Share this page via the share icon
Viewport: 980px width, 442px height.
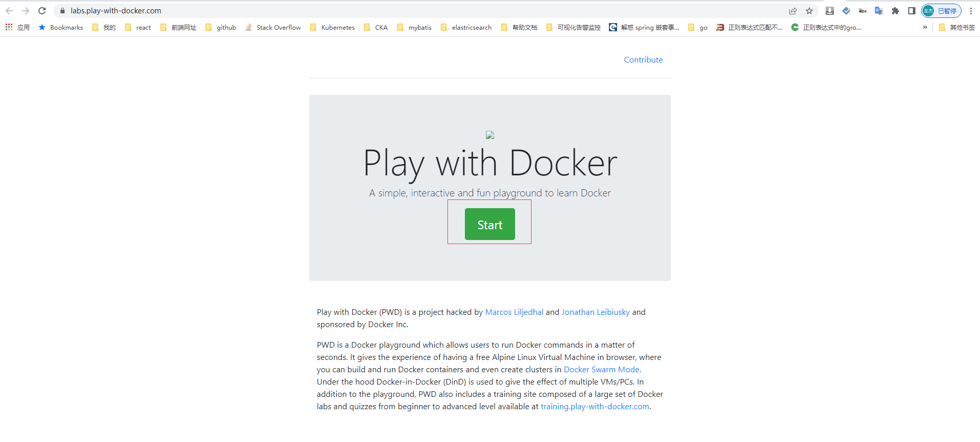click(x=793, y=11)
